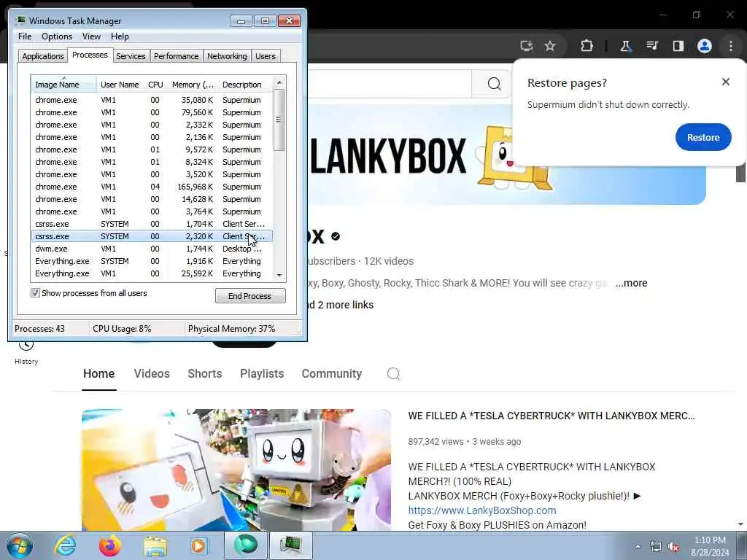Screen dimensions: 747x560
Task: Sort processes by Memory column
Action: point(193,85)
